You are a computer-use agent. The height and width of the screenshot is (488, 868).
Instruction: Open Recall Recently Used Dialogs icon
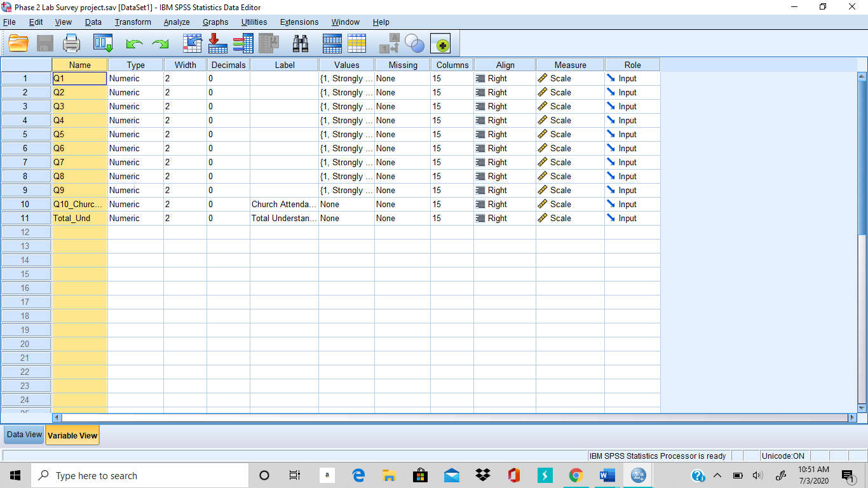[103, 43]
